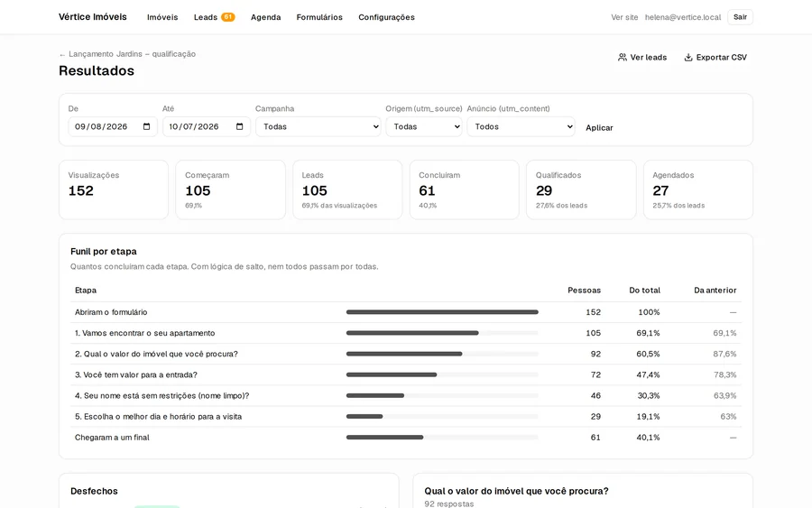The width and height of the screenshot is (812, 508).
Task: Click progress bar for Vamos encontrar o seu apartamento
Action: (x=442, y=333)
